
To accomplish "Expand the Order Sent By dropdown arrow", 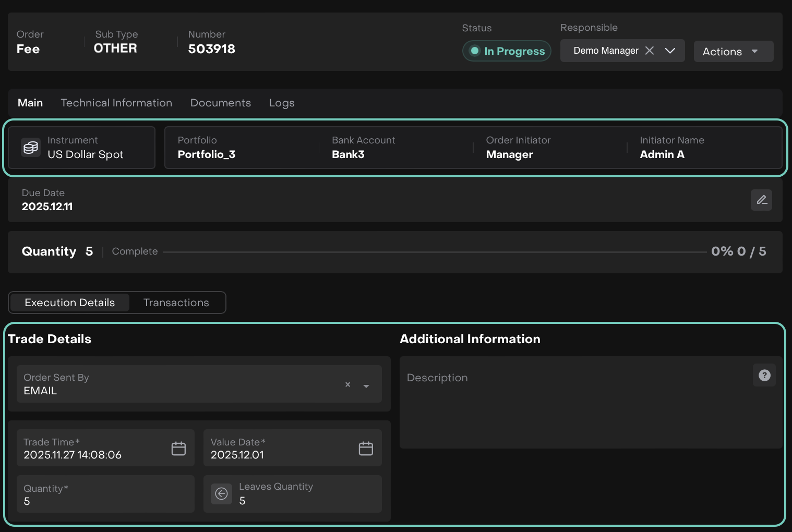I will (366, 386).
